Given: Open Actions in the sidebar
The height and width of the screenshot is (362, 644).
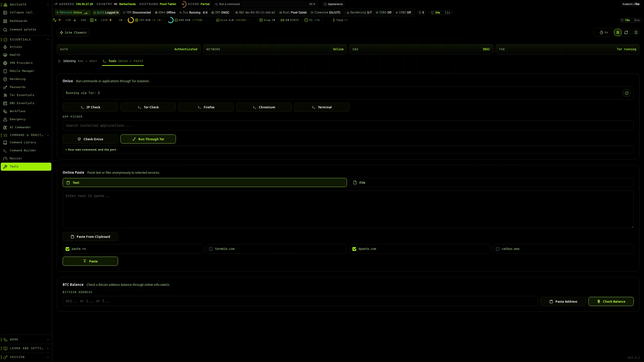Looking at the screenshot, I should (x=26, y=47).
